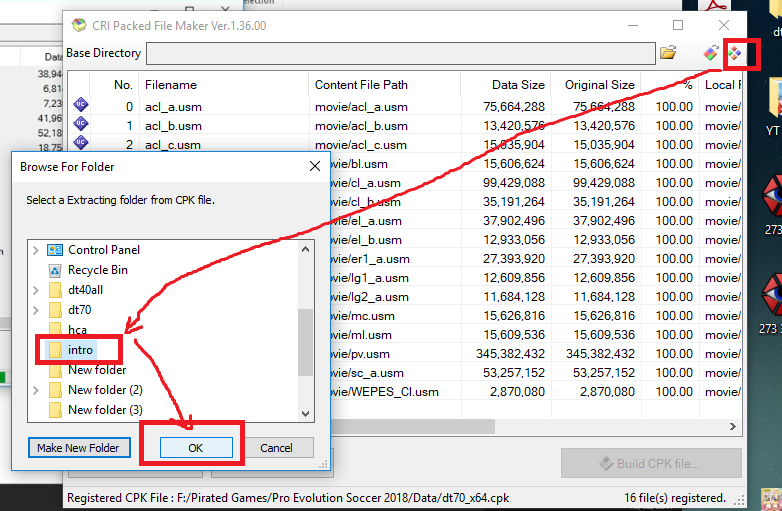
Task: Click file list horizontal scroll right arrow
Action: (732, 426)
